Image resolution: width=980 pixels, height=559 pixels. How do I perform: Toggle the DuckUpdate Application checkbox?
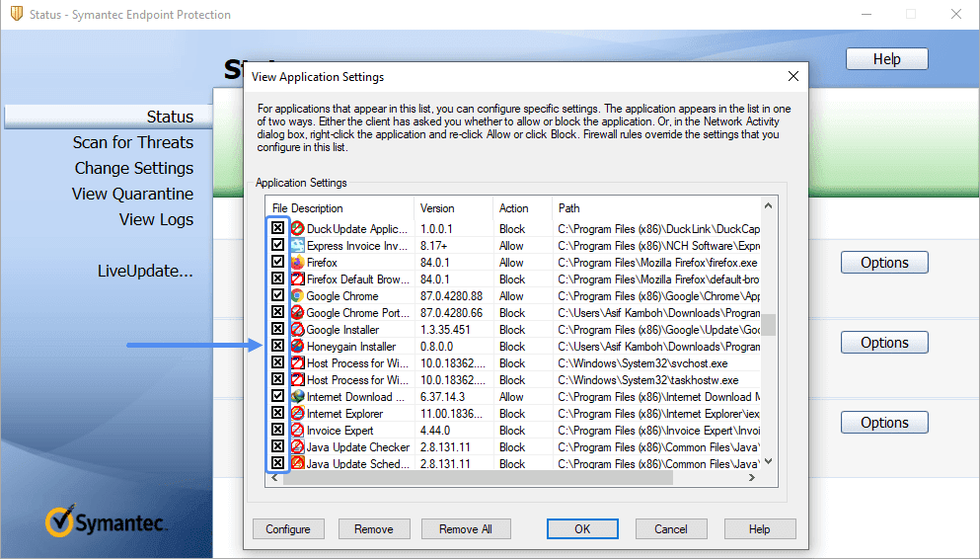pos(277,228)
